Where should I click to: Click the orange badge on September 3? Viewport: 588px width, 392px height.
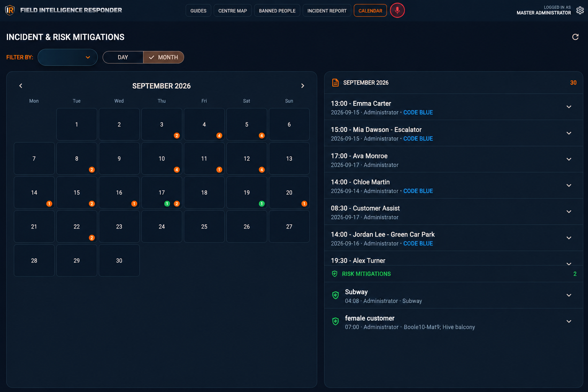click(x=176, y=136)
